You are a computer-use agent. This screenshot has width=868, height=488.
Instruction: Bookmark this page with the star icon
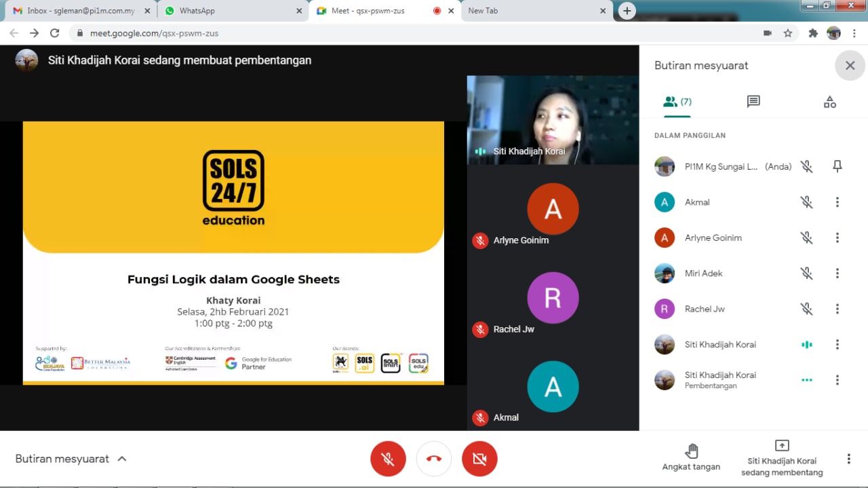(x=788, y=33)
